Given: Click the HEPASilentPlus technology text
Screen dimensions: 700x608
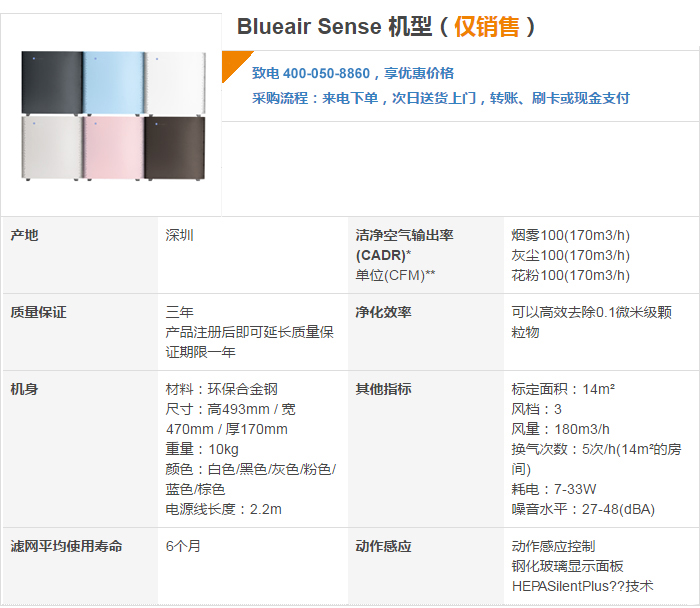Looking at the screenshot, I should point(583,586).
